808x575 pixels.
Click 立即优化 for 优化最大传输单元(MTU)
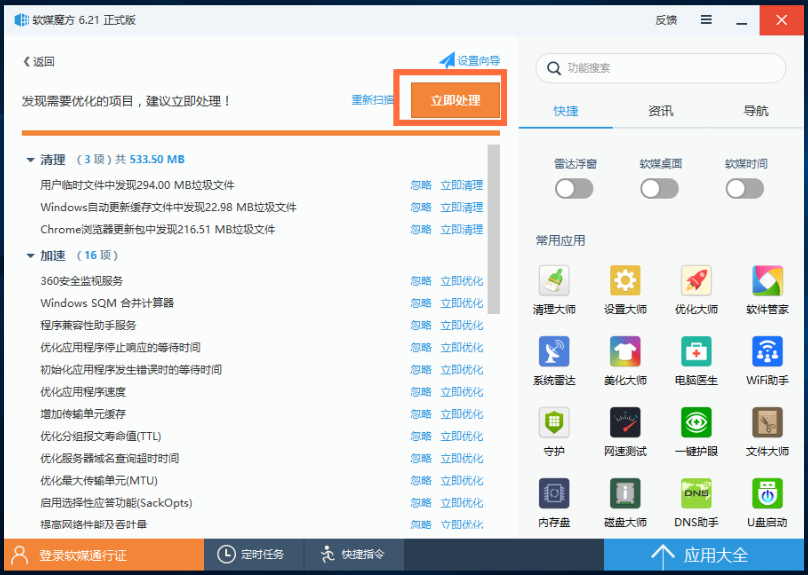click(462, 480)
